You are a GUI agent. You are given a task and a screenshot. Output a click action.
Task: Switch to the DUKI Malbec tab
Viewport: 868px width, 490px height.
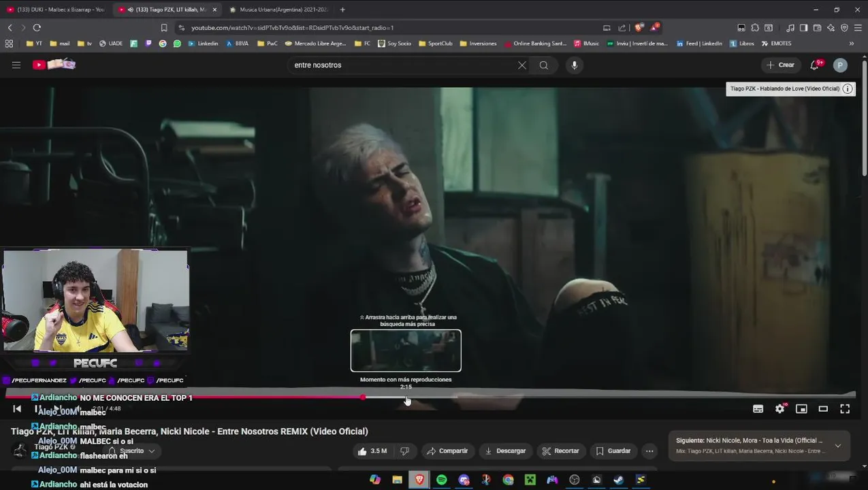click(56, 10)
